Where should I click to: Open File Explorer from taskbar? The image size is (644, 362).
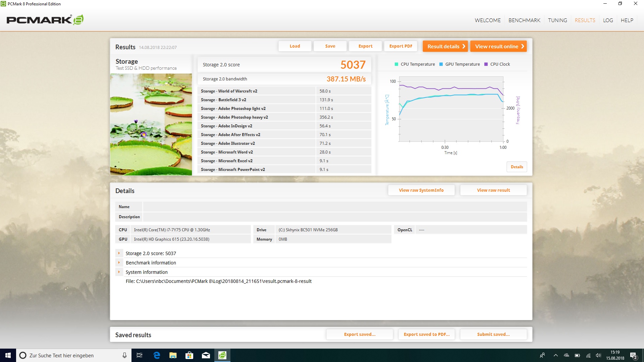[x=173, y=355]
